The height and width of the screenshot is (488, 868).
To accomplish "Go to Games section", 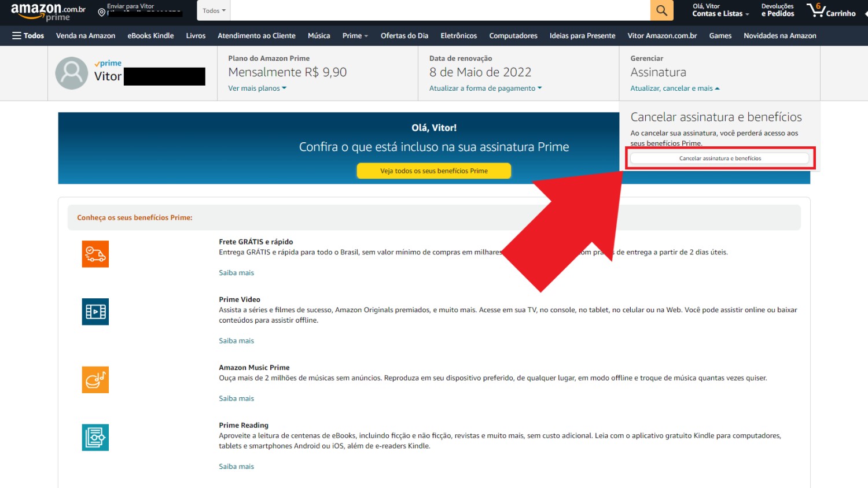I will tap(720, 35).
